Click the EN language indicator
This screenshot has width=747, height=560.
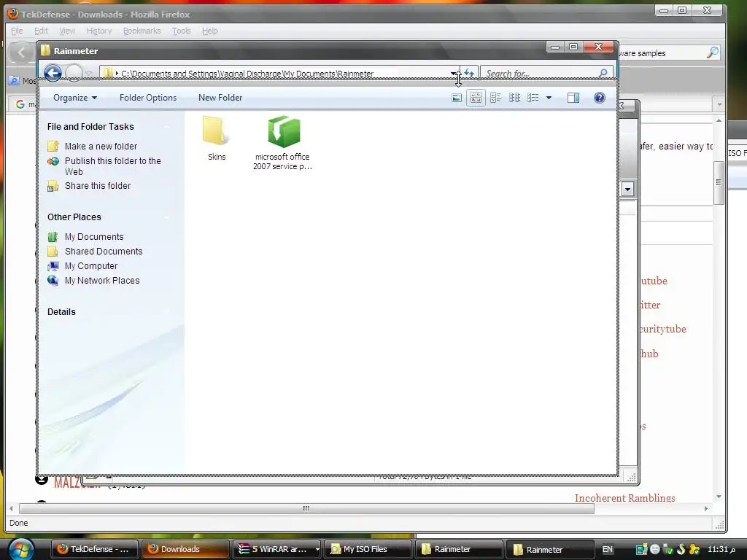pos(608,549)
